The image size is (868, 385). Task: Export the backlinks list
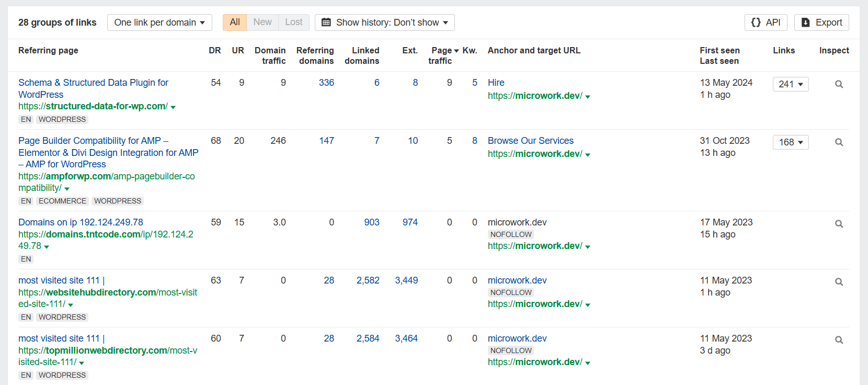(821, 22)
